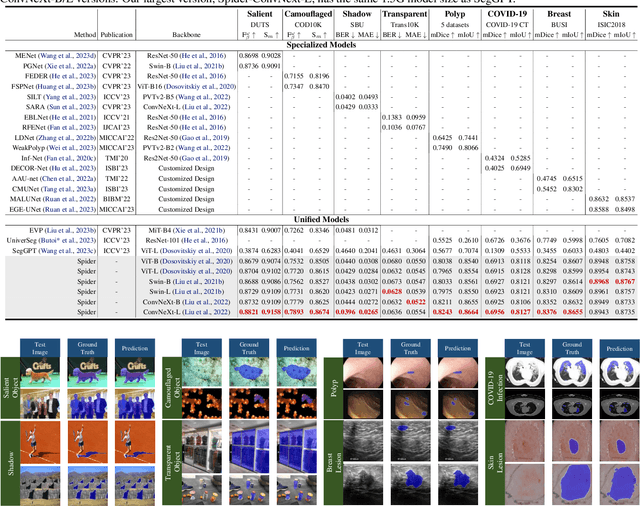Click the Specialized Models section heading
The image size is (640, 506).
click(x=321, y=45)
